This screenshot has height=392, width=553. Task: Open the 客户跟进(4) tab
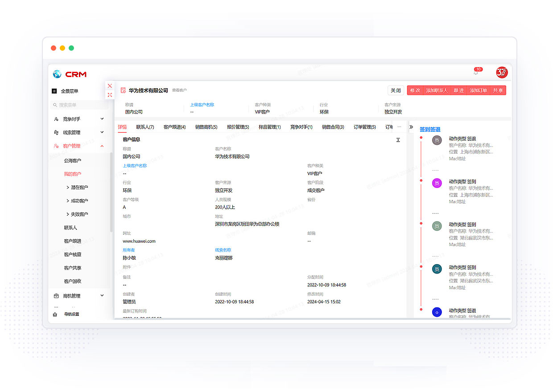175,127
